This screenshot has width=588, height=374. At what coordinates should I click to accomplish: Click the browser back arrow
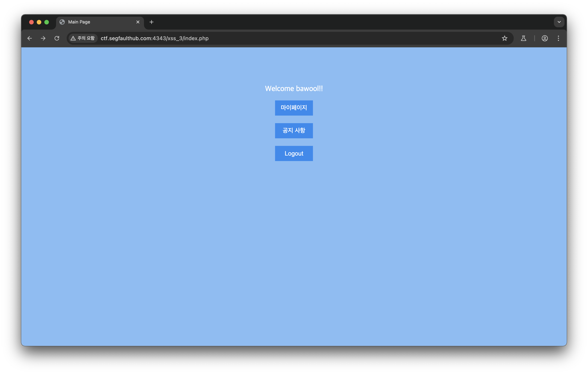click(30, 38)
